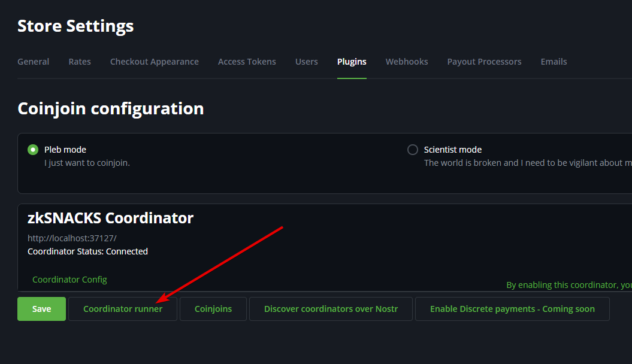Open the Access Tokens tab
The width and height of the screenshot is (632, 364).
(x=247, y=62)
